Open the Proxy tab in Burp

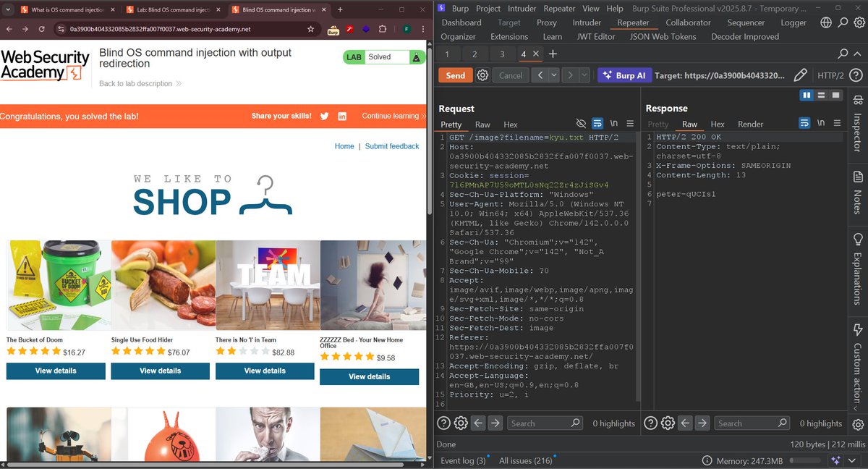[x=546, y=22]
